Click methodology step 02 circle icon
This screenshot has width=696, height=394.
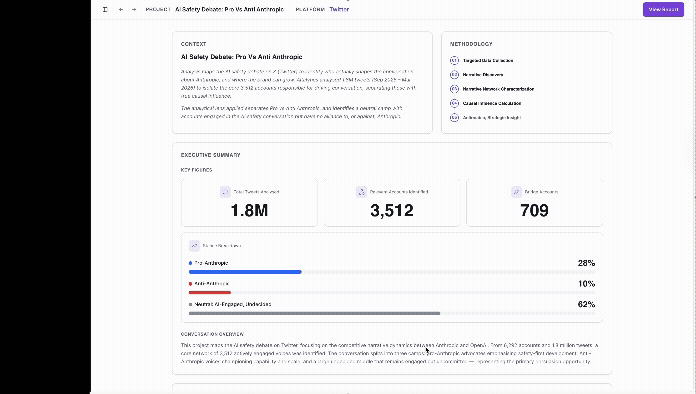click(x=454, y=75)
